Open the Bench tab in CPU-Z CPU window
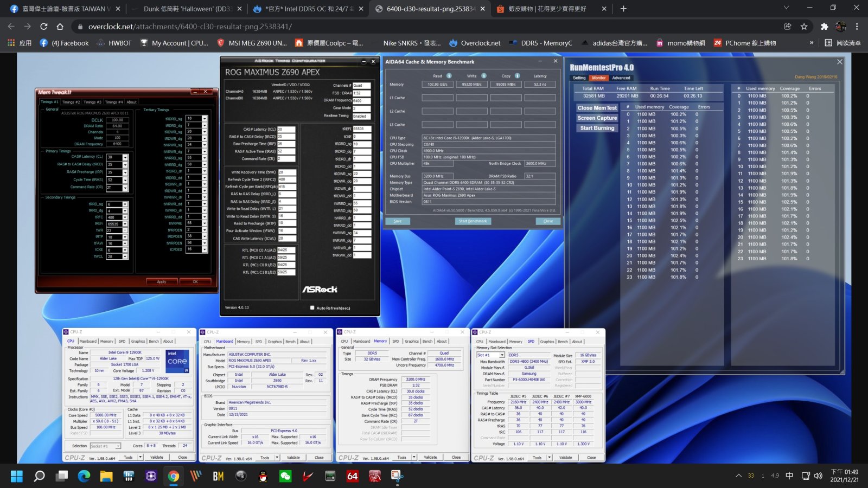Viewport: 868px width, 488px height. pyautogui.click(x=154, y=341)
